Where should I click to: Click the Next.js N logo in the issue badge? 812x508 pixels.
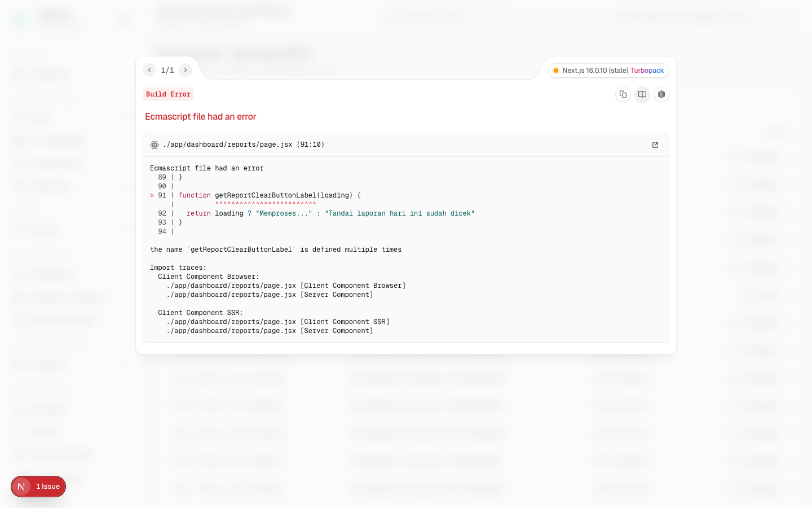pos(21,487)
